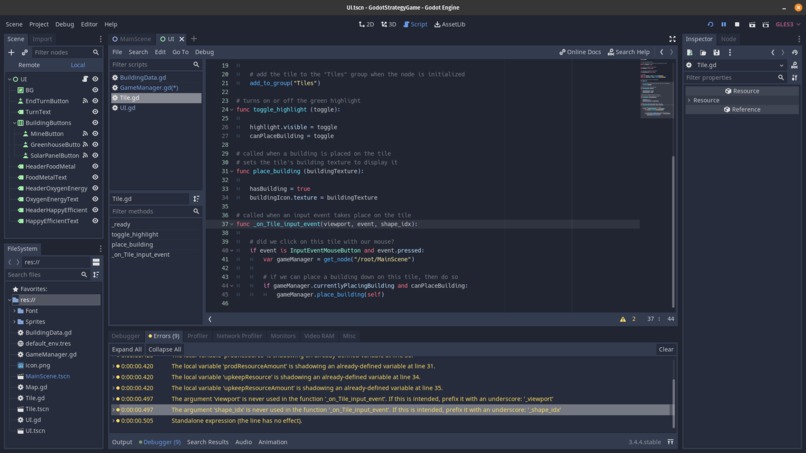Toggle visibility of UI root node
The width and height of the screenshot is (806, 453).
tap(95, 79)
